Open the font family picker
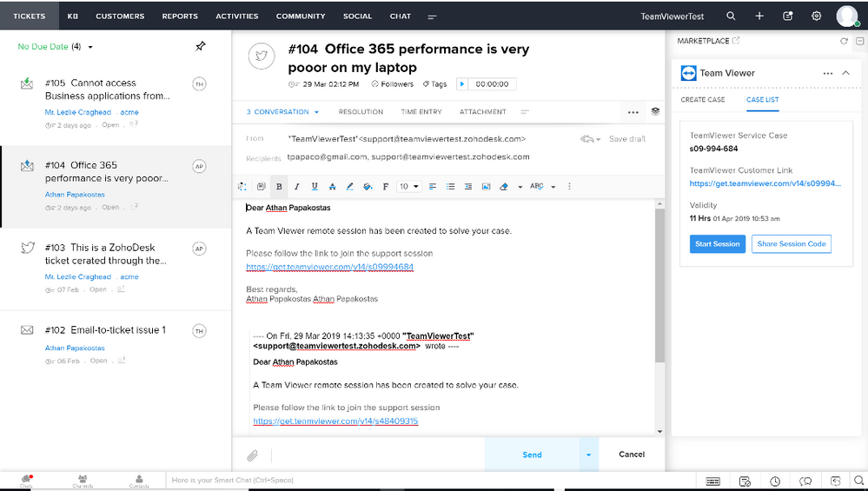The width and height of the screenshot is (868, 491). [x=385, y=187]
